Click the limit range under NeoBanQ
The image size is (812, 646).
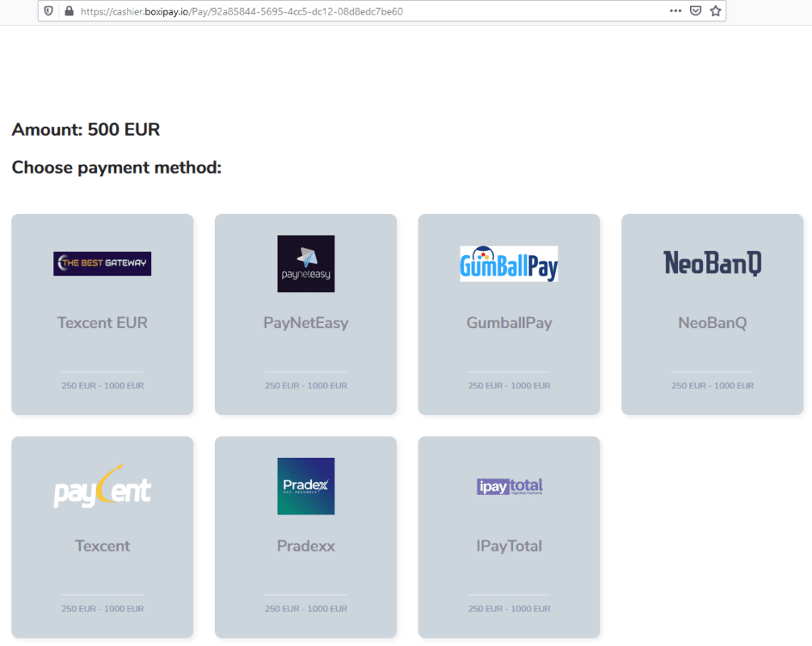point(713,386)
